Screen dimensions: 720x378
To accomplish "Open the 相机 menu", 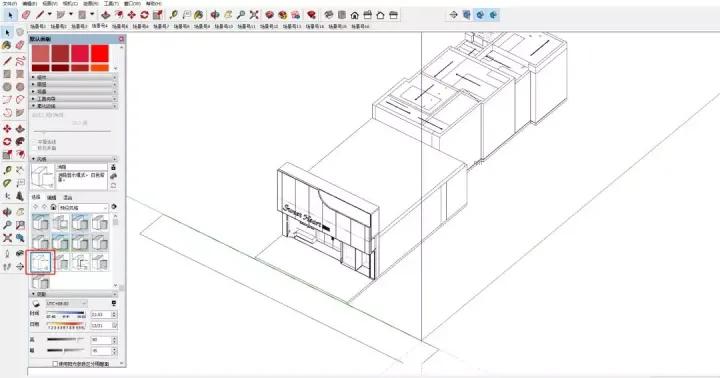I will tap(70, 3).
